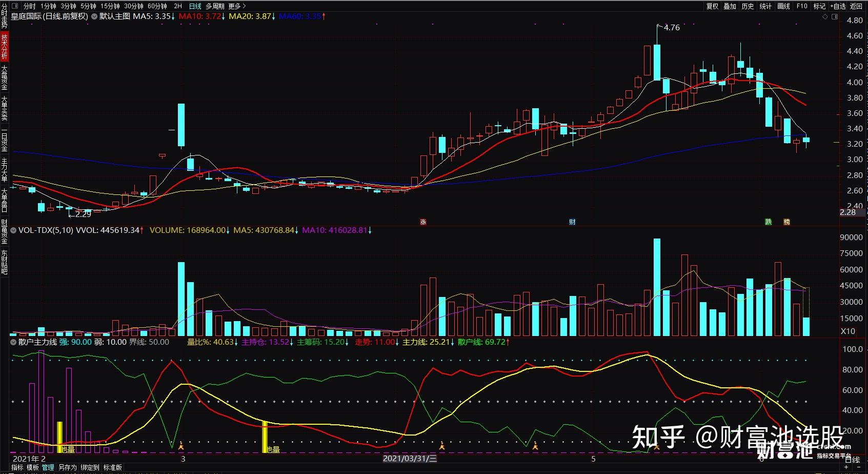Viewport: 868px width, 474px height.
Task: Click the 模板 template tab
Action: pos(33,468)
